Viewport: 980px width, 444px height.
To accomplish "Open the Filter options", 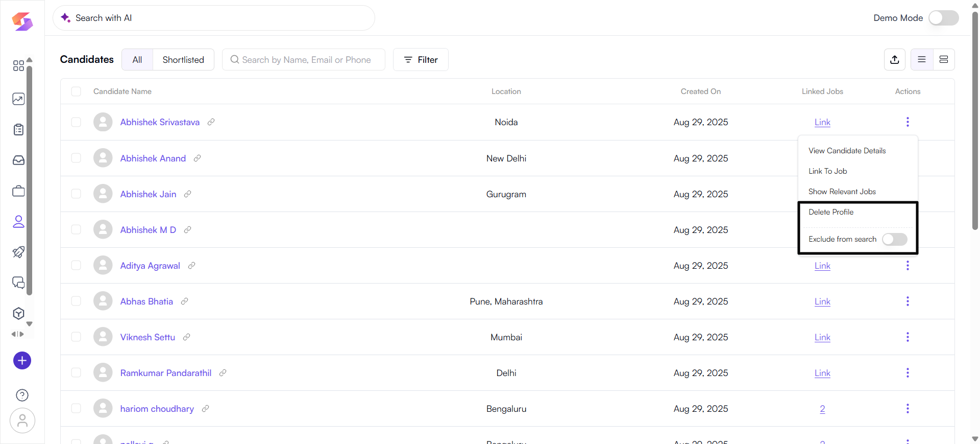I will click(x=421, y=60).
